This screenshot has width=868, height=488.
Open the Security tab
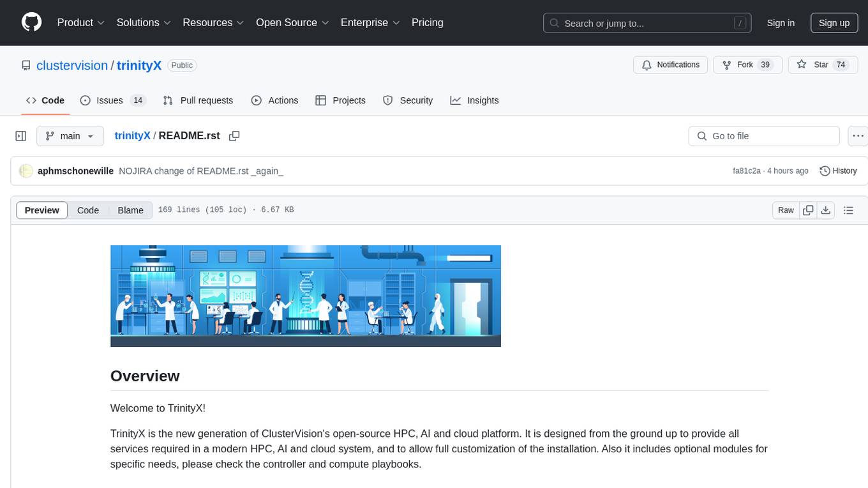(408, 100)
